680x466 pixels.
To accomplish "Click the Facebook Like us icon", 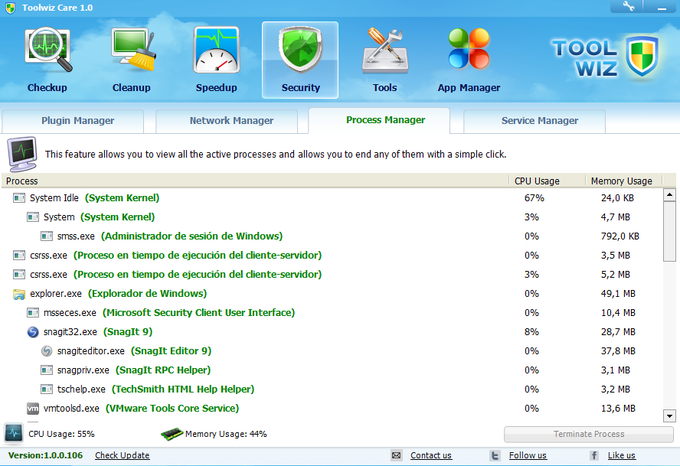I will tap(594, 455).
